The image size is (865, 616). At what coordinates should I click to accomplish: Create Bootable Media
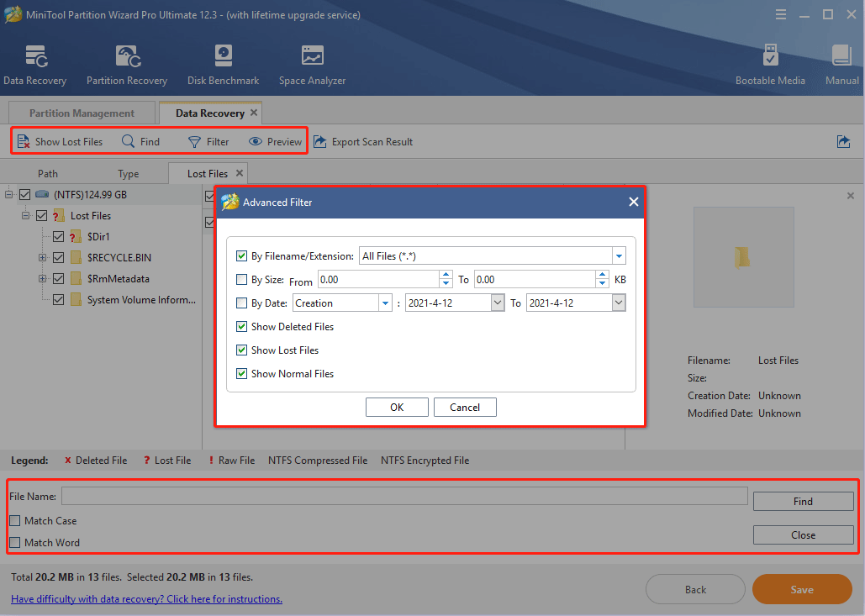[x=770, y=56]
